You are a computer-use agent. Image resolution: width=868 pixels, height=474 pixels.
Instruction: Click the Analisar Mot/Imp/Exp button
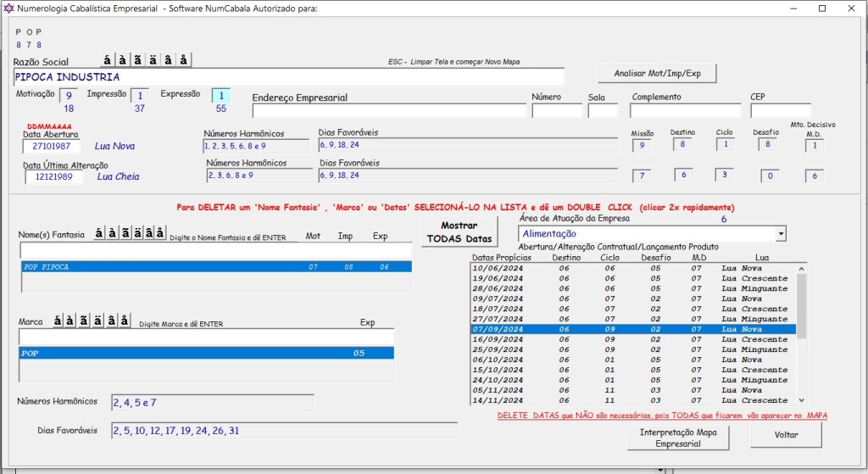[x=657, y=74]
